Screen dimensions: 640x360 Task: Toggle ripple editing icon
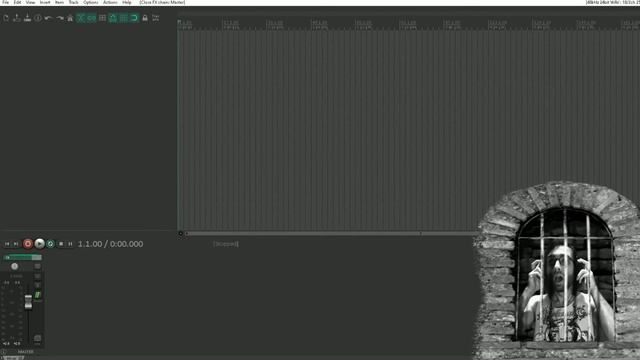pyautogui.click(x=102, y=18)
